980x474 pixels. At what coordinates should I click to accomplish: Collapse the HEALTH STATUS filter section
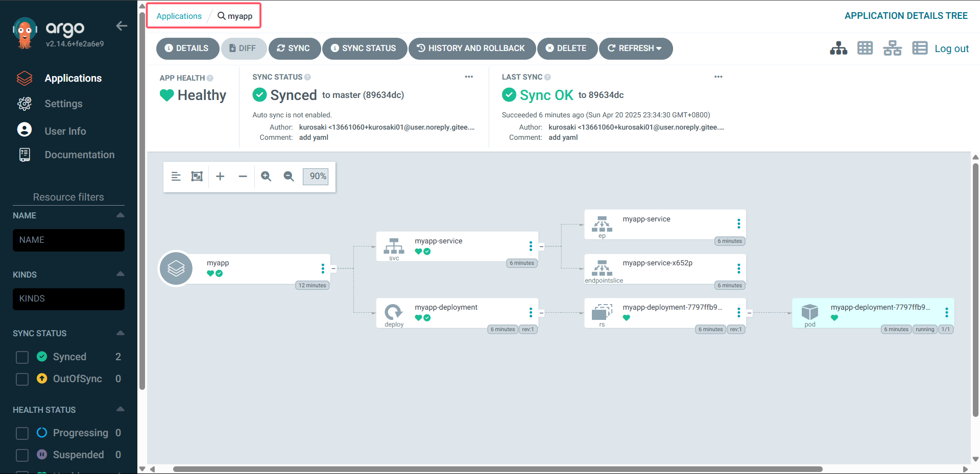[x=121, y=409]
